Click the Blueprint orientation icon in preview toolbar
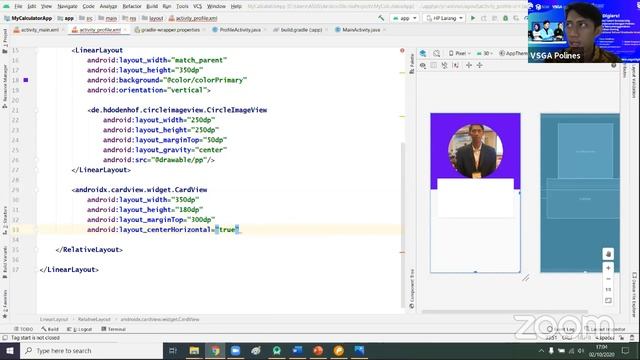The height and width of the screenshot is (360, 640). click(436, 53)
